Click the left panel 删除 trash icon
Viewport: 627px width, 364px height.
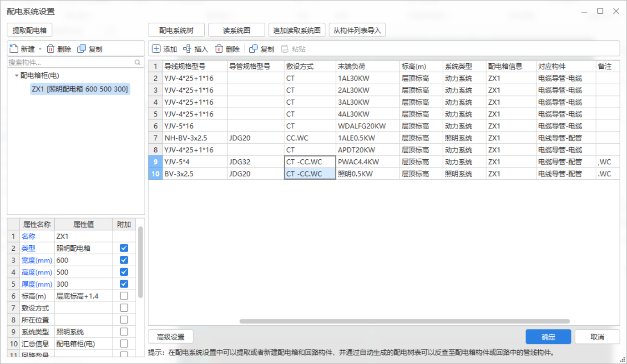51,49
